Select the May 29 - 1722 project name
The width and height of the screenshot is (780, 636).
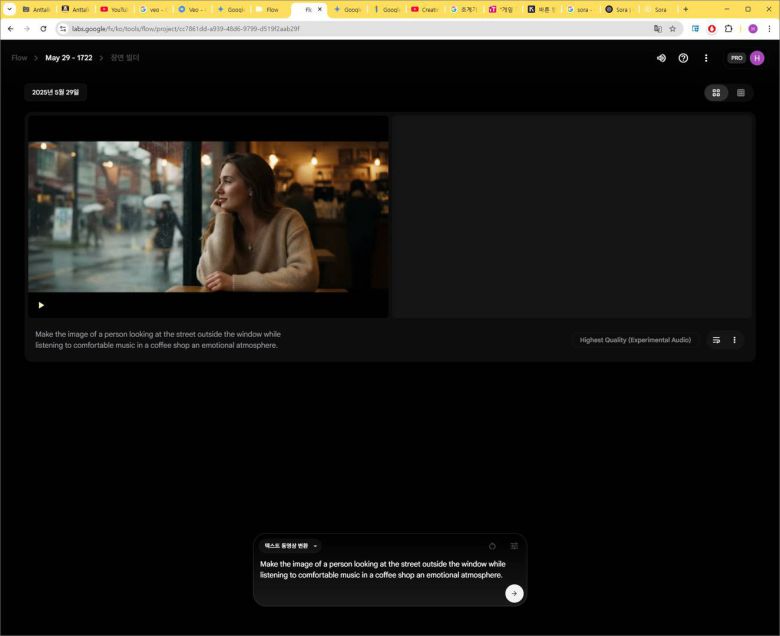[x=68, y=58]
